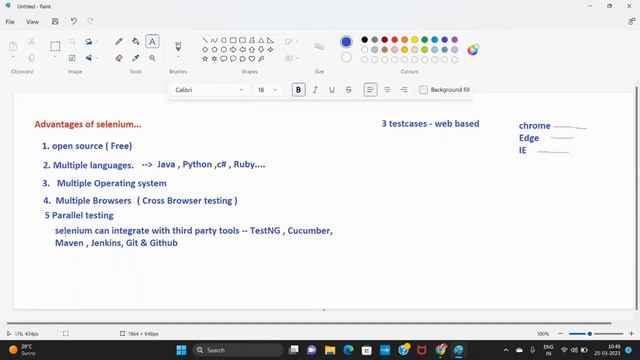
Task: Click the zoom slider handle
Action: 590,333
